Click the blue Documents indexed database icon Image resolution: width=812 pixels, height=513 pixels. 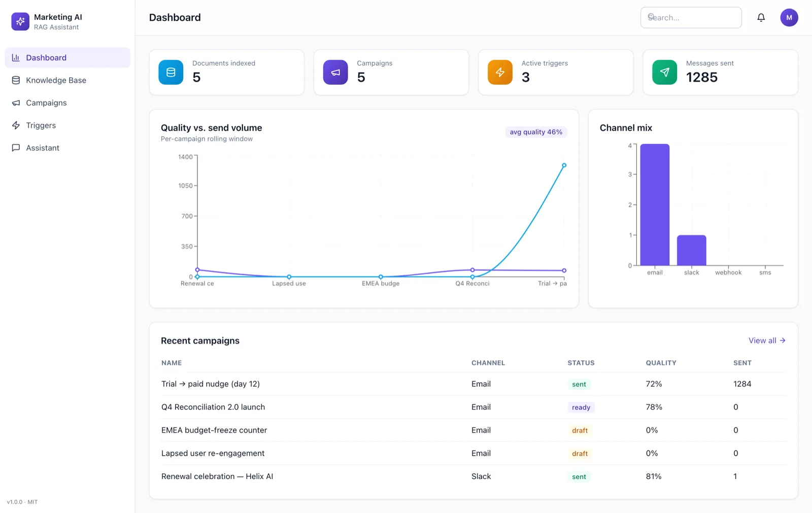(x=171, y=72)
